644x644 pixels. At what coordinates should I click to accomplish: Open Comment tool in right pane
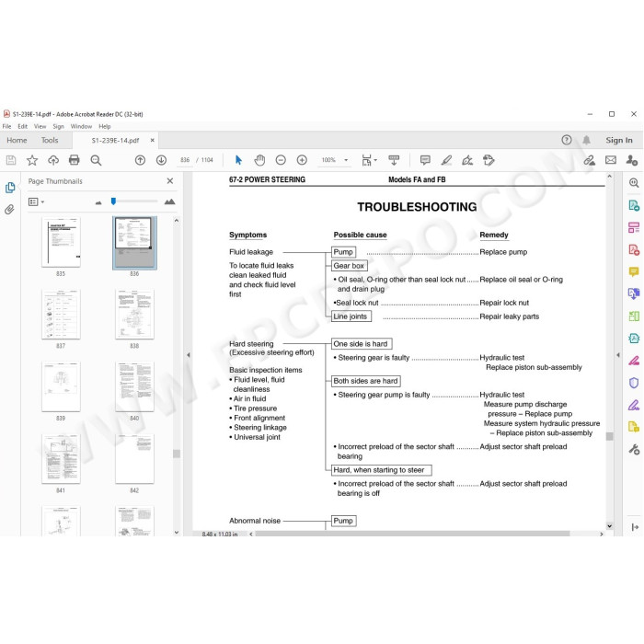[x=634, y=272]
